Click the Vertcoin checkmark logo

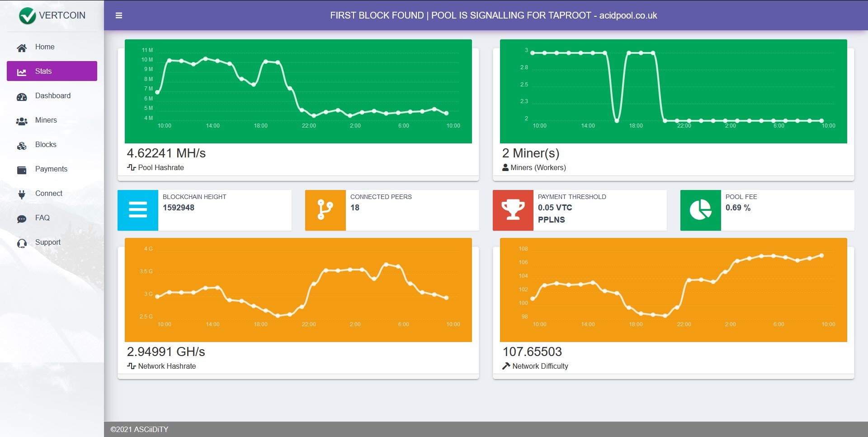coord(27,16)
